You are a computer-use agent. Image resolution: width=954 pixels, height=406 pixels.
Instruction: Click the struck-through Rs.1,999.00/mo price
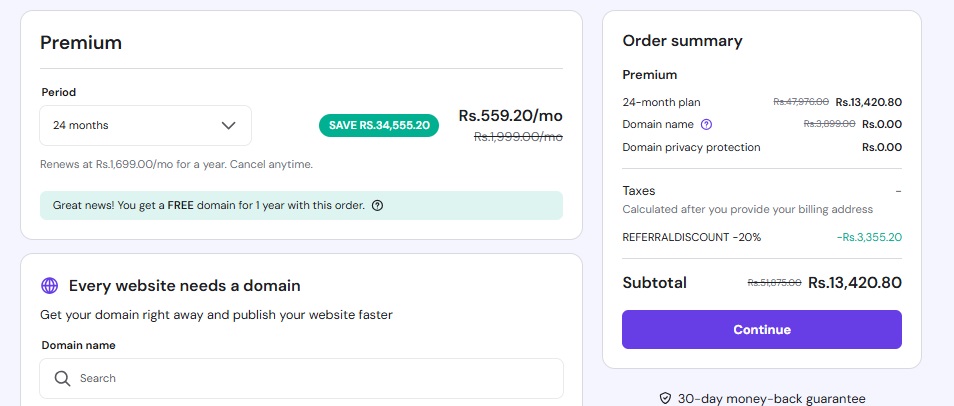518,137
